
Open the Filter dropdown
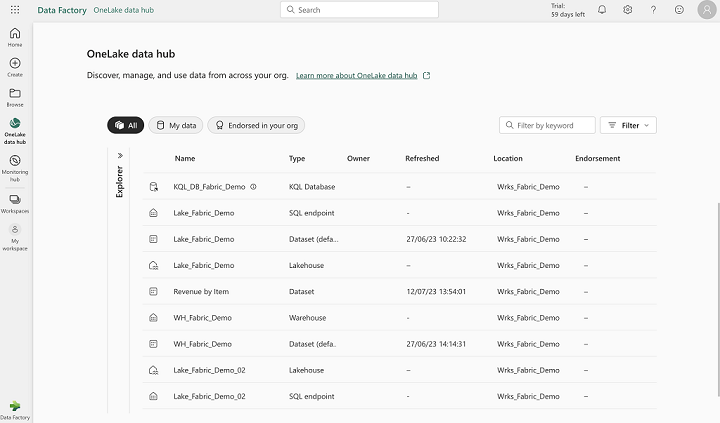coord(628,125)
